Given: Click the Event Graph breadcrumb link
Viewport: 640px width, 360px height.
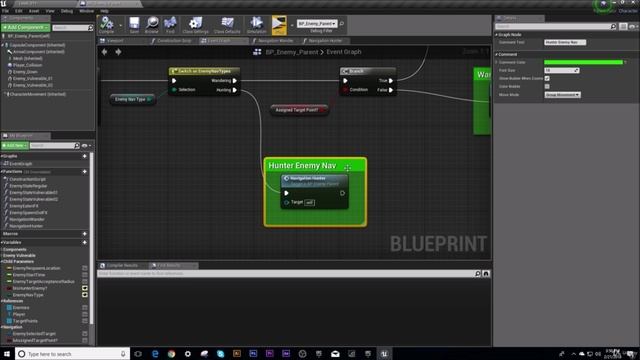Looking at the screenshot, I should 344,52.
